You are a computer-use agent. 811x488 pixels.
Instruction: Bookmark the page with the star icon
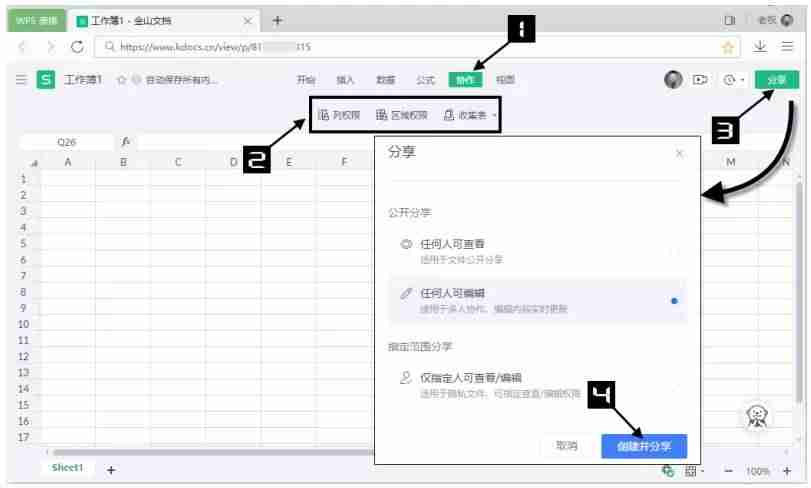tap(728, 48)
